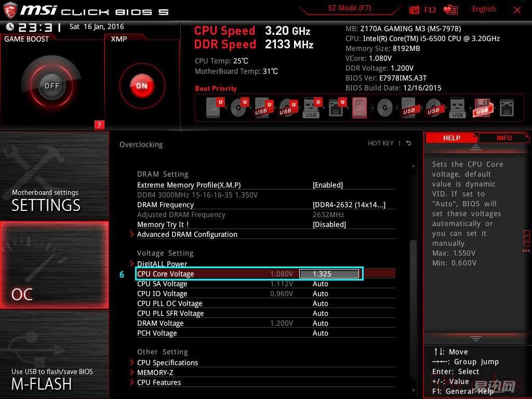Select the UEFI hard disk boot device icon
Image resolution: width=532 pixels, height=399 pixels.
coord(215,108)
